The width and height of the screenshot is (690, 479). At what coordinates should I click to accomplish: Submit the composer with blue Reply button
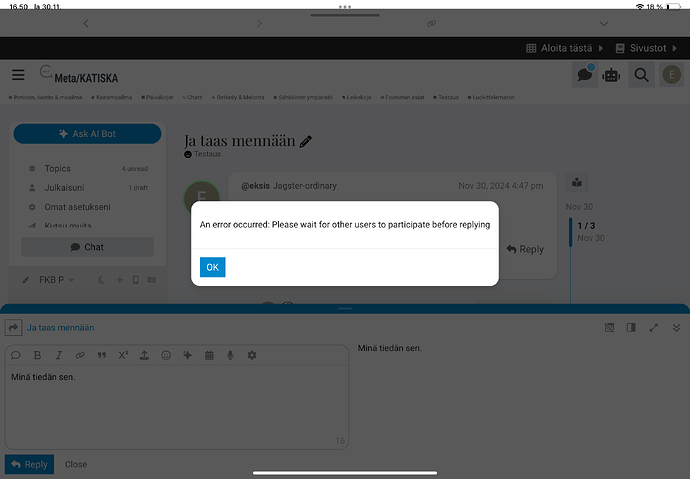(29, 464)
